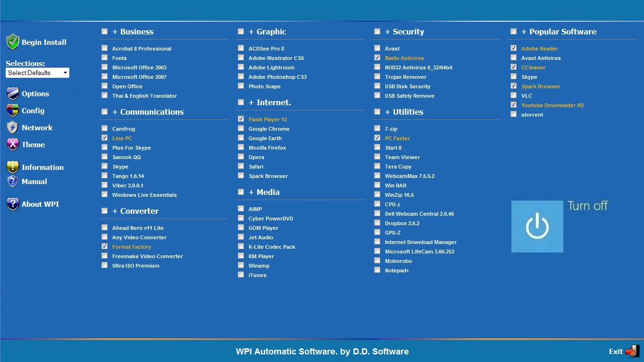Click the "Open Office" label

127,86
